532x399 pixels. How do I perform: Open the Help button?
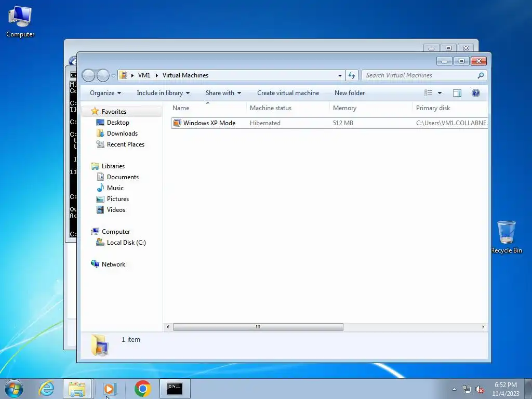coord(476,93)
